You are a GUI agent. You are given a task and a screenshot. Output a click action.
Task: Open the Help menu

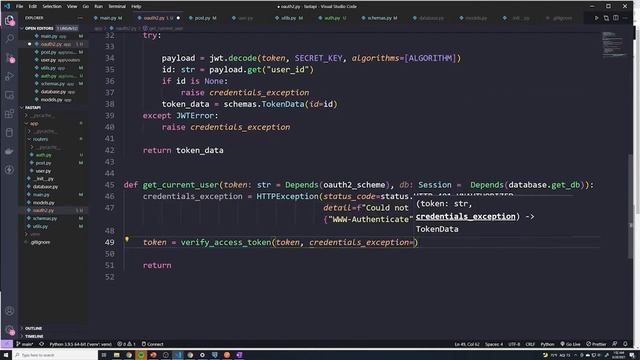point(136,6)
